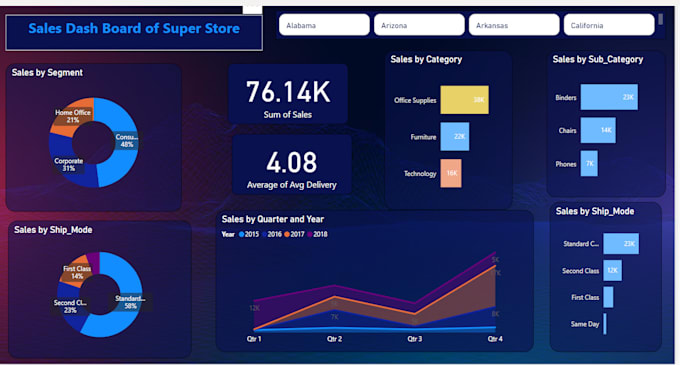Click the Qtr 2 axis label
Screen dimensions: 680x365
click(x=334, y=339)
